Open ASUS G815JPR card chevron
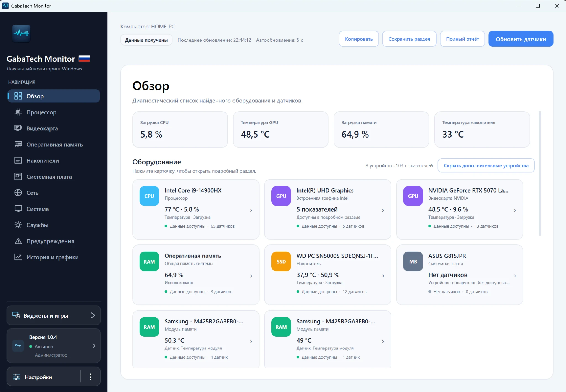 (x=515, y=276)
